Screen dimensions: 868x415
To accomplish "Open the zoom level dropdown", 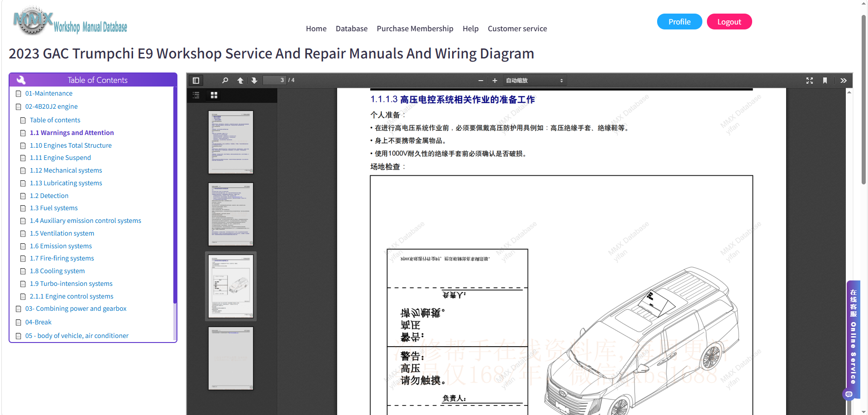I will point(534,81).
